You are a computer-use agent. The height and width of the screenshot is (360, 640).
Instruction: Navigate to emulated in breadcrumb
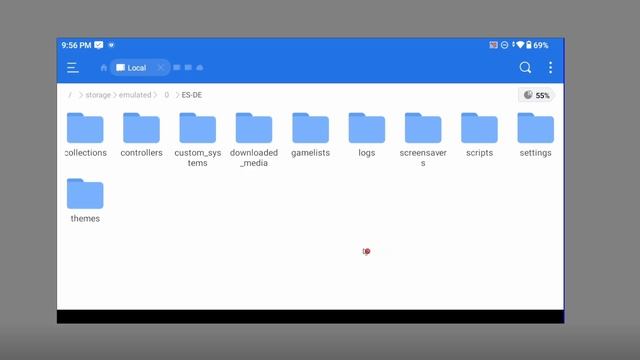click(135, 95)
